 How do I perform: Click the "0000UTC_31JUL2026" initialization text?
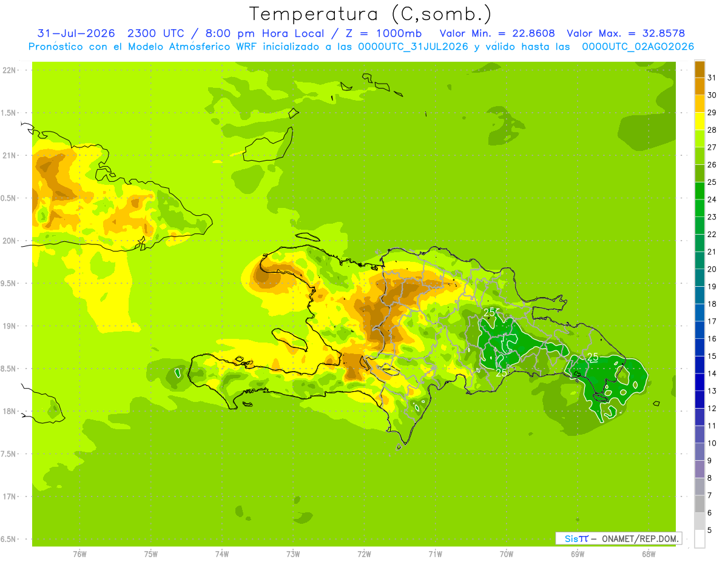[414, 47]
